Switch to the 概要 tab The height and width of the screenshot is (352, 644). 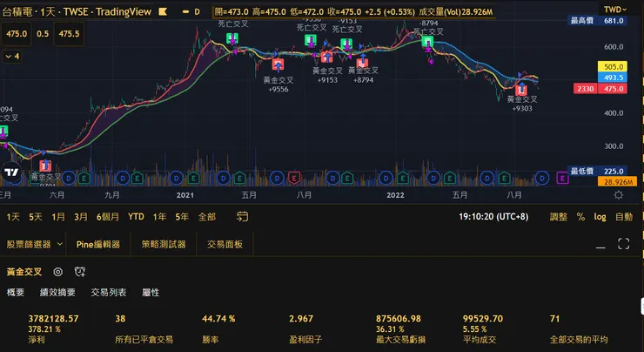(x=16, y=293)
